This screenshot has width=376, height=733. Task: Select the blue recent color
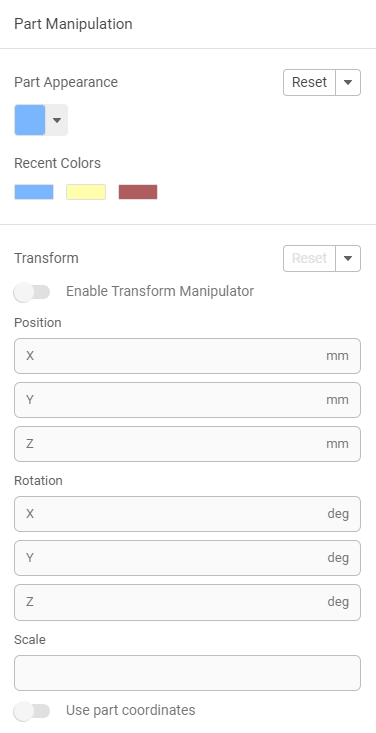tap(34, 192)
